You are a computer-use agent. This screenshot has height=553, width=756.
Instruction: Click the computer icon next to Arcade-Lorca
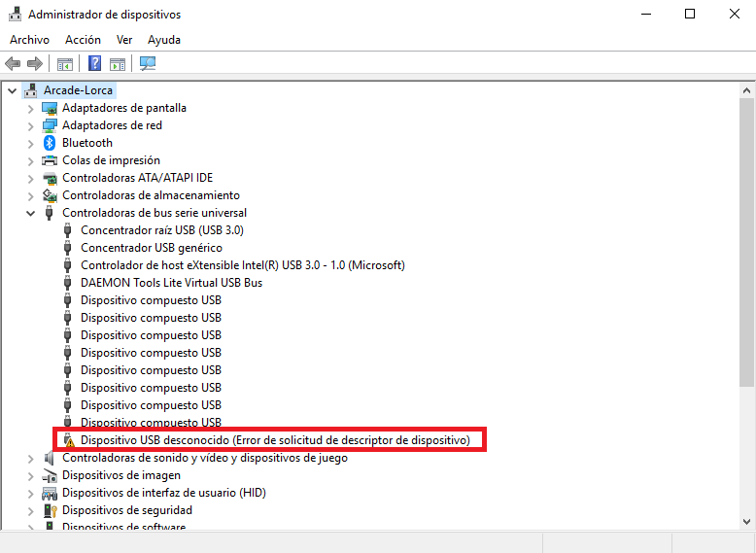coord(30,90)
